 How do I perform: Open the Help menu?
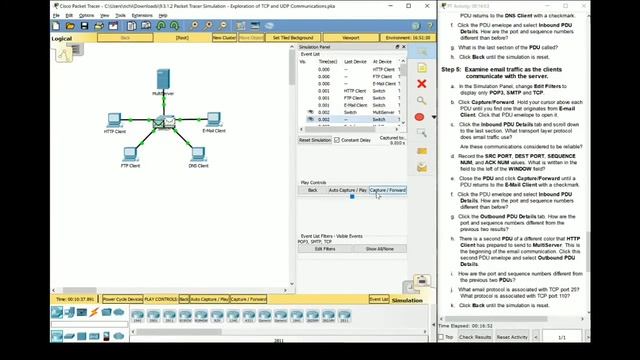pyautogui.click(x=163, y=16)
